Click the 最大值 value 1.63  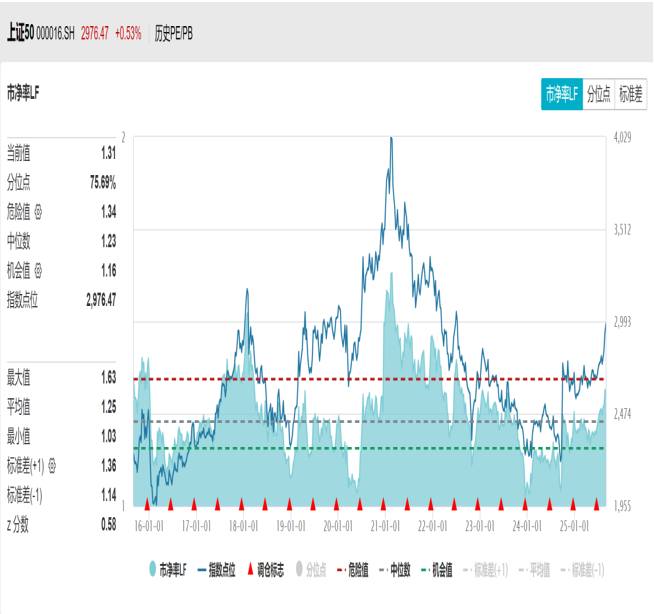tap(108, 377)
